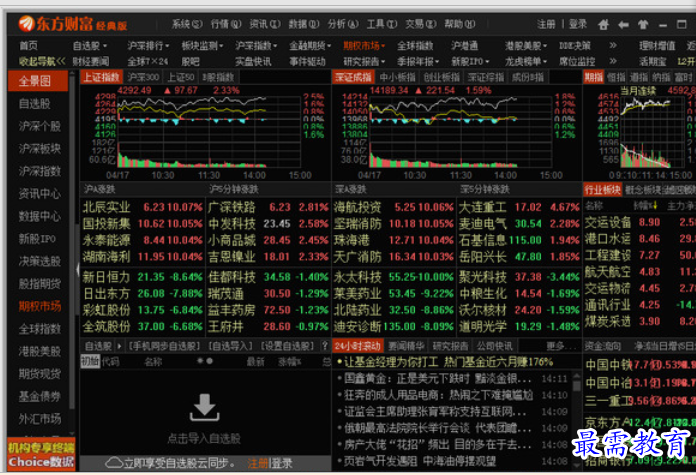The width and height of the screenshot is (696, 475).
Task: Open the 帮助(H) menu
Action: [460, 24]
